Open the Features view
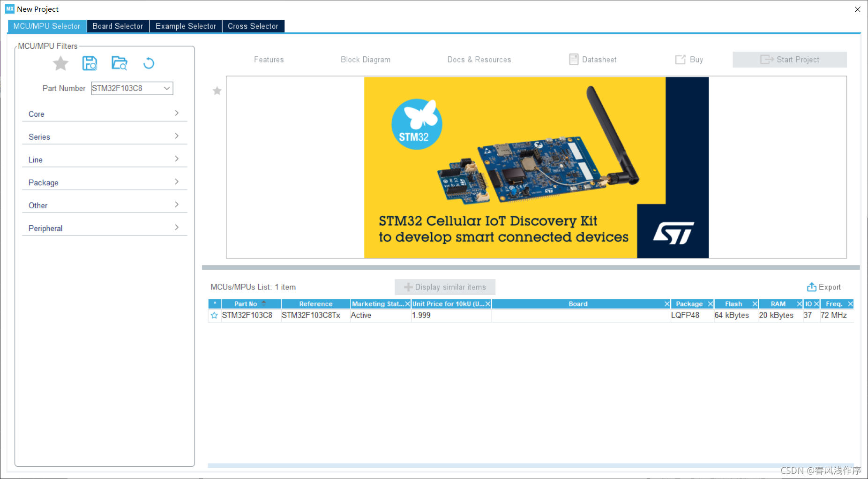This screenshot has height=479, width=868. (269, 60)
